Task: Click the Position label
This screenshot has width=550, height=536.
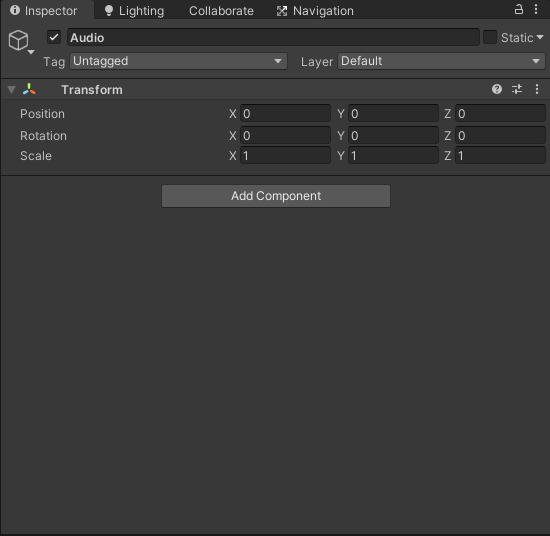Action: coord(42,114)
